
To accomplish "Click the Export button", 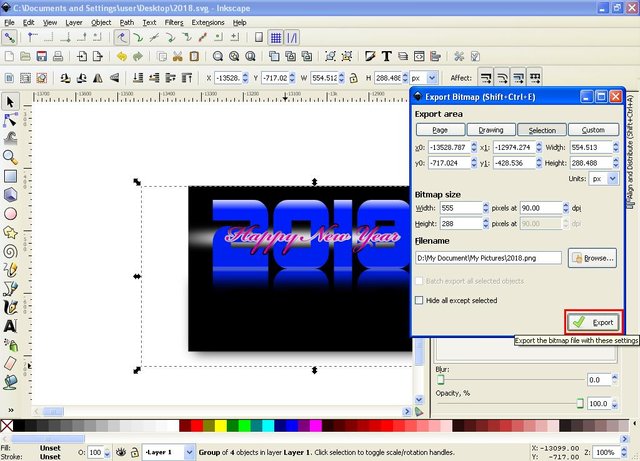I will pyautogui.click(x=594, y=322).
